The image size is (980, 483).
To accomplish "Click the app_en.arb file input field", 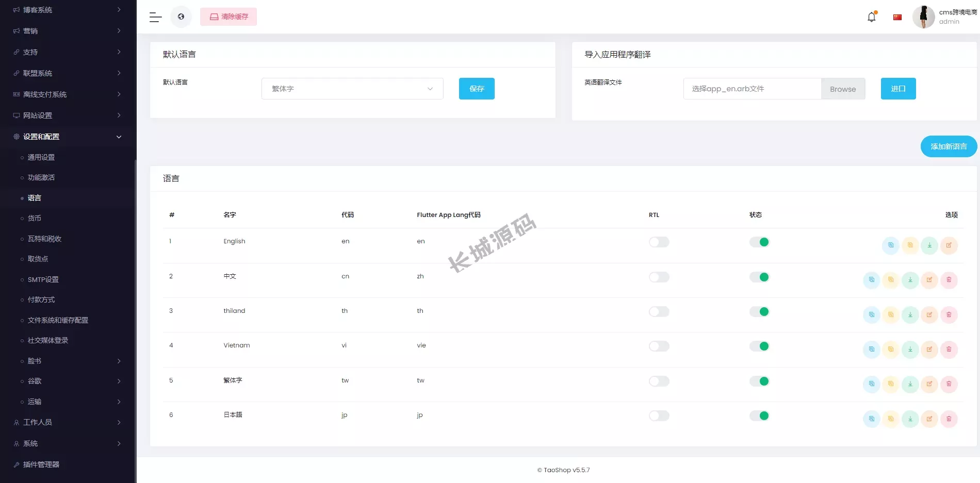I will 752,89.
